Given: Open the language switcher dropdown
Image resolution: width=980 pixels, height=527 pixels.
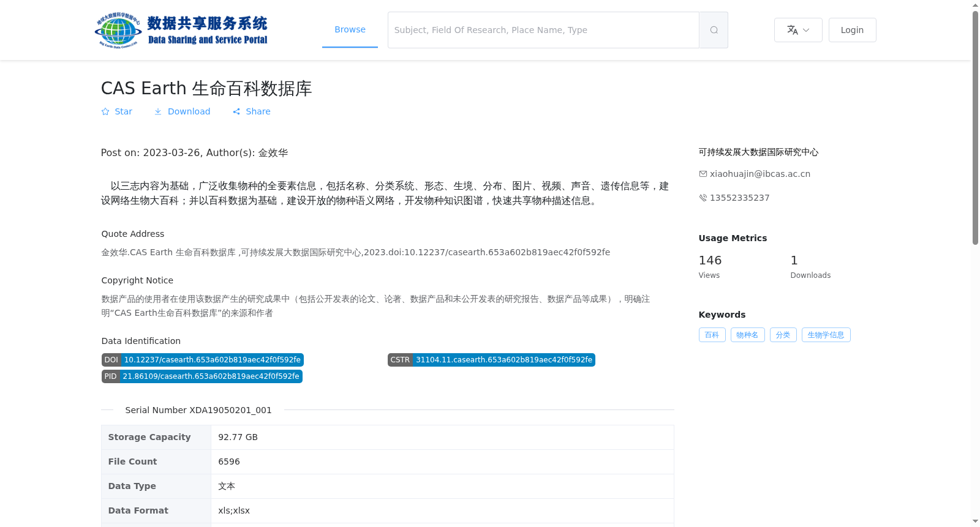Looking at the screenshot, I should pos(798,30).
